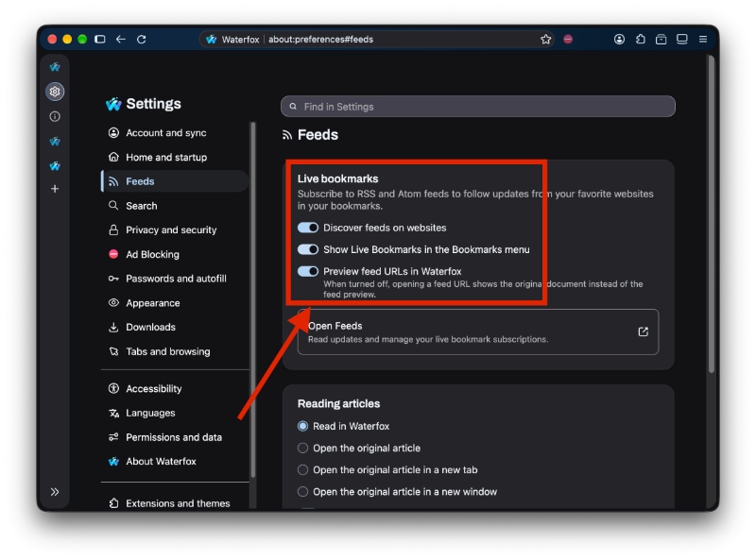Go to Home and startup settings

(x=175, y=157)
